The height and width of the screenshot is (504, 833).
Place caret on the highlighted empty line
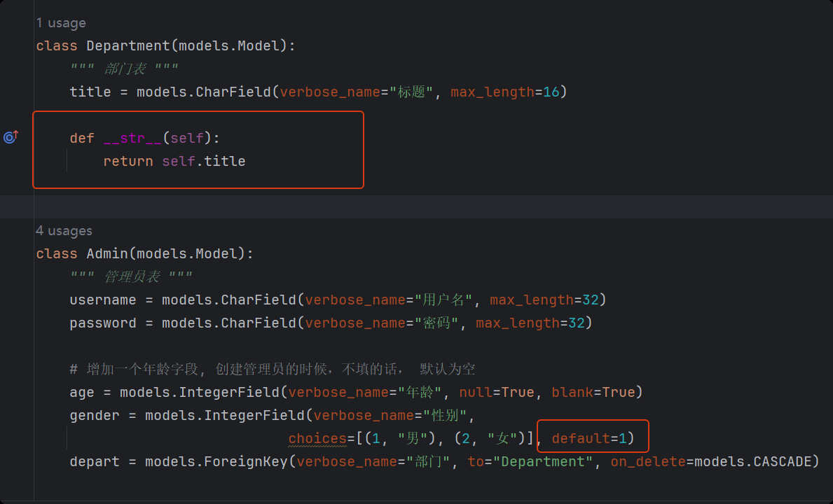pyautogui.click(x=416, y=207)
